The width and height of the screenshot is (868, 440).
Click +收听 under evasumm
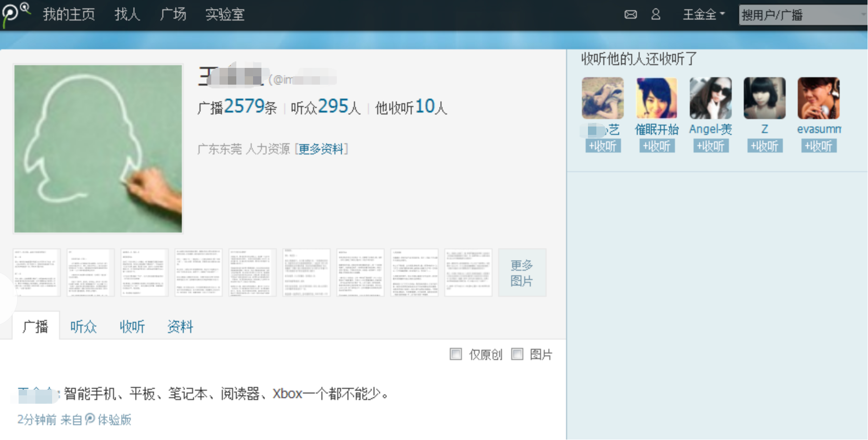pyautogui.click(x=819, y=146)
